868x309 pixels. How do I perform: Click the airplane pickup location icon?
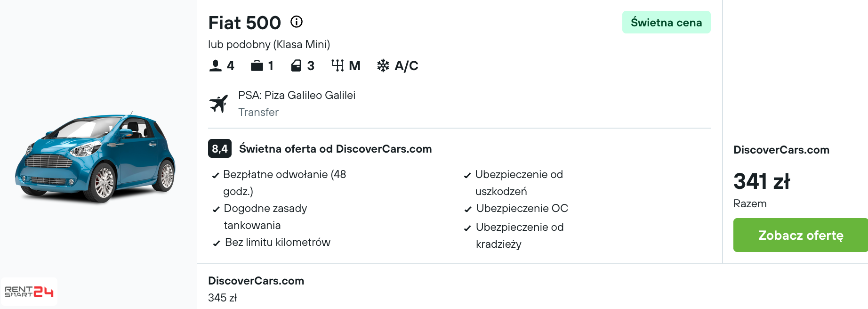coord(219,104)
